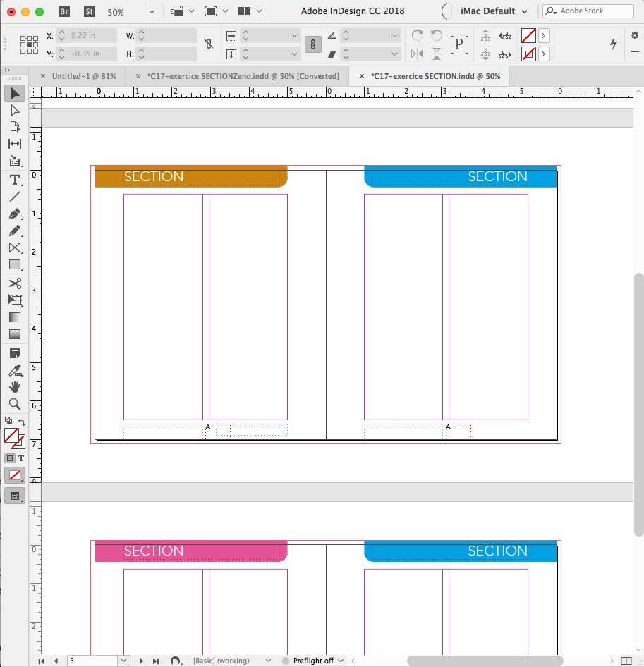Screen dimensions: 644x667
Task: Select the Type tool
Action: pyautogui.click(x=15, y=180)
